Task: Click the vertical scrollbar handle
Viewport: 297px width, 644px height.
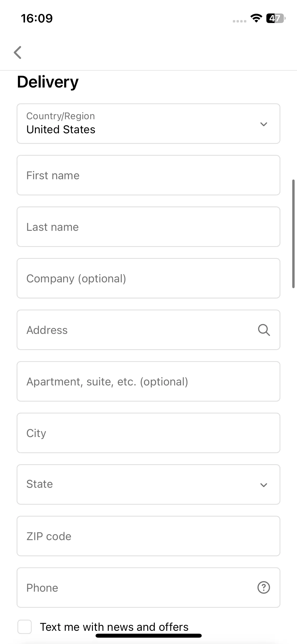Action: 293,234
